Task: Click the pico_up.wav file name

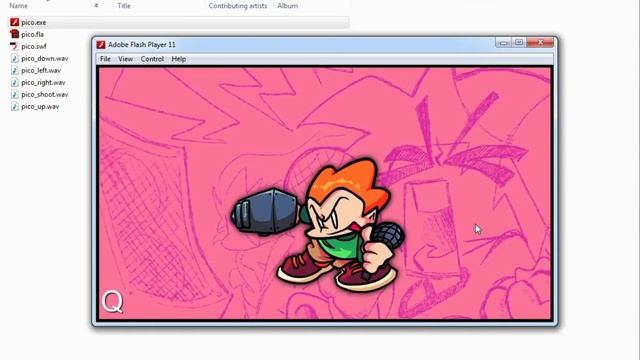Action: [x=40, y=107]
